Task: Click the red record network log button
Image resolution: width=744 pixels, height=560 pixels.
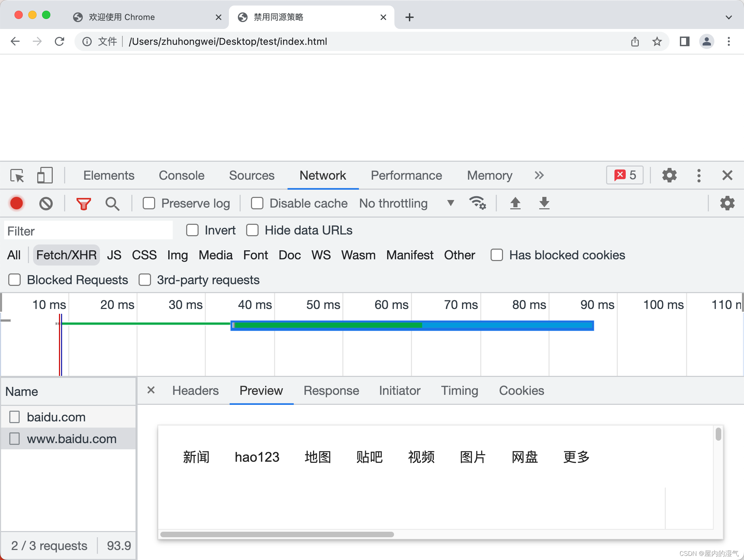Action: click(17, 203)
